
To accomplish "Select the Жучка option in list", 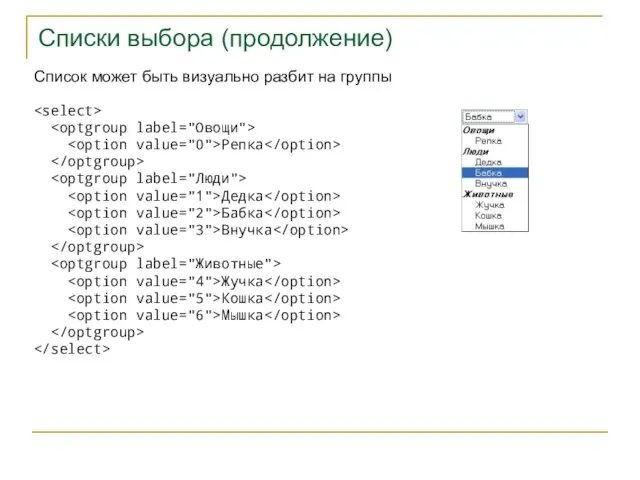I will 489,205.
